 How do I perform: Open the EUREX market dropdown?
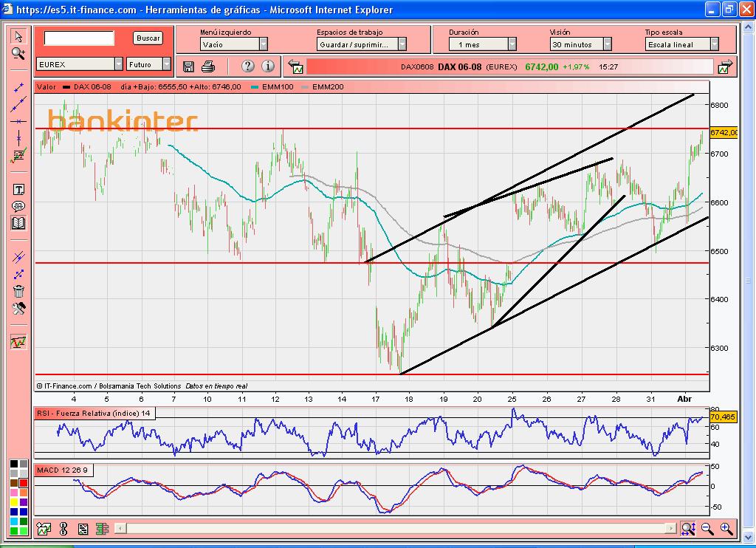80,64
